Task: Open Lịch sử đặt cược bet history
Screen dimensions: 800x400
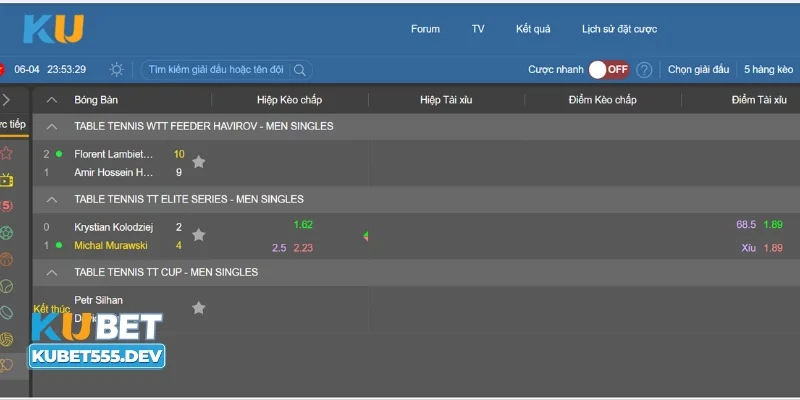Action: pyautogui.click(x=619, y=29)
